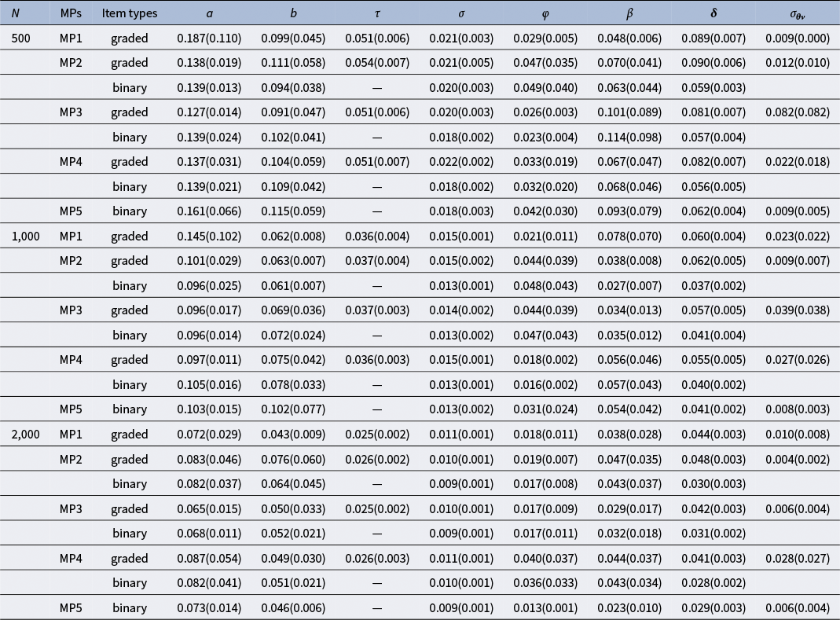The image size is (840, 620).
Task: Select the italic 'a' column header
Action: (x=210, y=13)
